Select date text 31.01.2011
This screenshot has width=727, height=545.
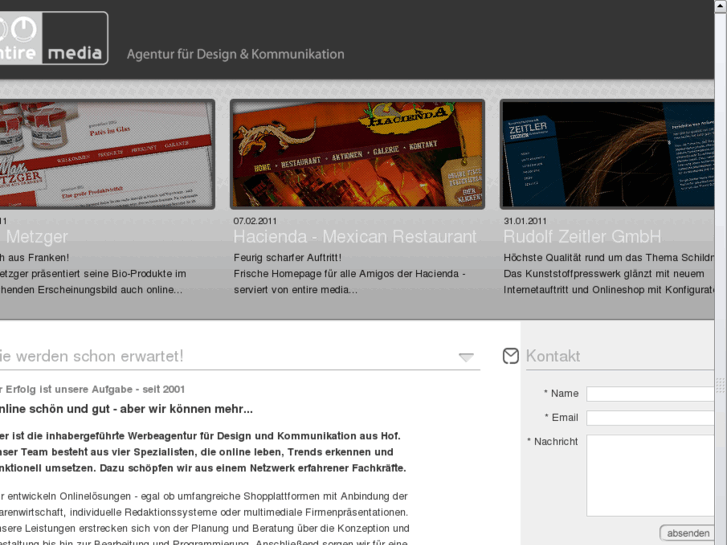coord(525,221)
